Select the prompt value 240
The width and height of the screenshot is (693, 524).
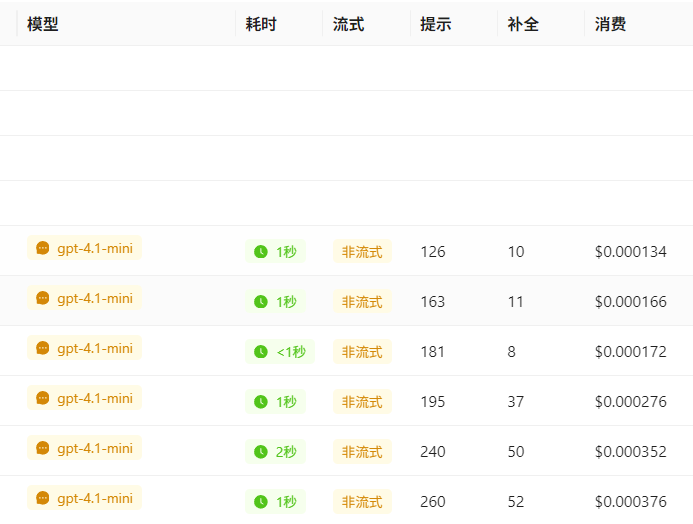click(433, 452)
